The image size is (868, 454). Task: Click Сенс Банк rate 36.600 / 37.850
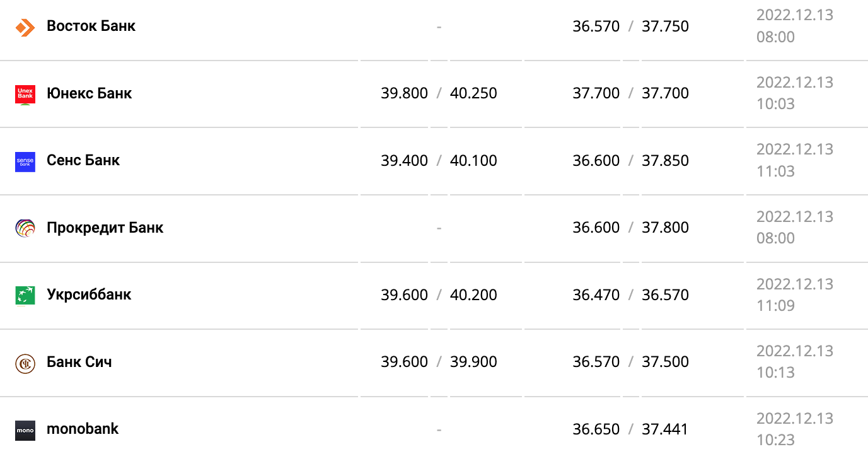point(630,160)
